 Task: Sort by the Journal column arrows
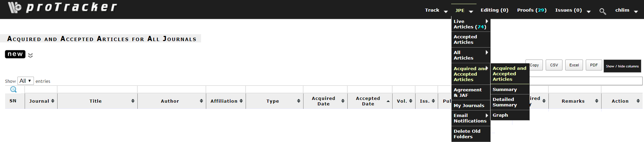point(53,101)
